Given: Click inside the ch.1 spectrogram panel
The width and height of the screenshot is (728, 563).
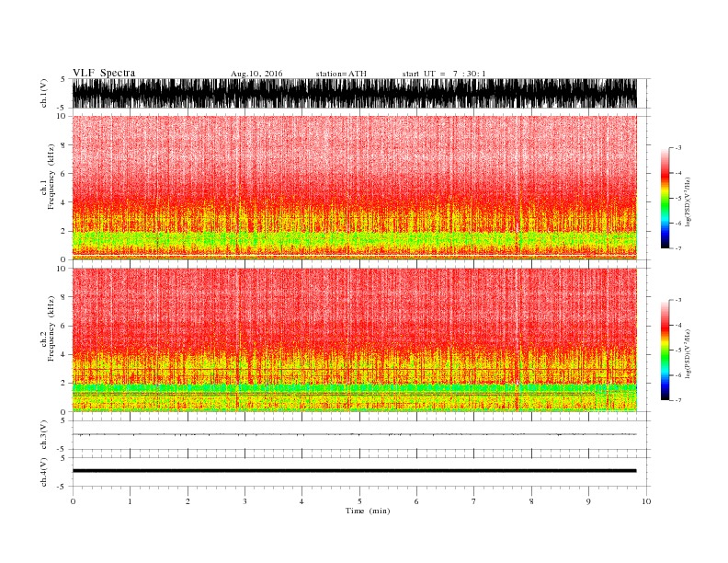Looking at the screenshot, I should (x=354, y=188).
